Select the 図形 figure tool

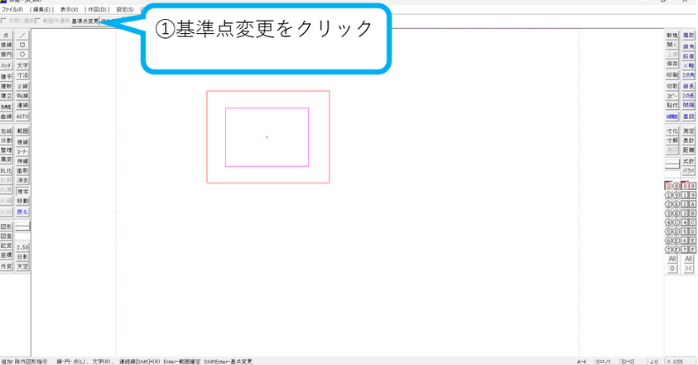tap(6, 227)
